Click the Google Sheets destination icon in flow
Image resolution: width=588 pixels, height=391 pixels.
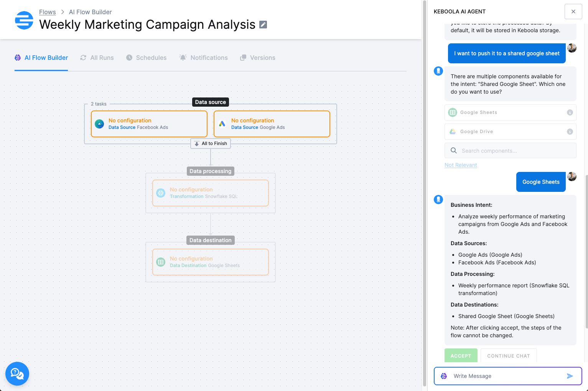click(x=161, y=262)
